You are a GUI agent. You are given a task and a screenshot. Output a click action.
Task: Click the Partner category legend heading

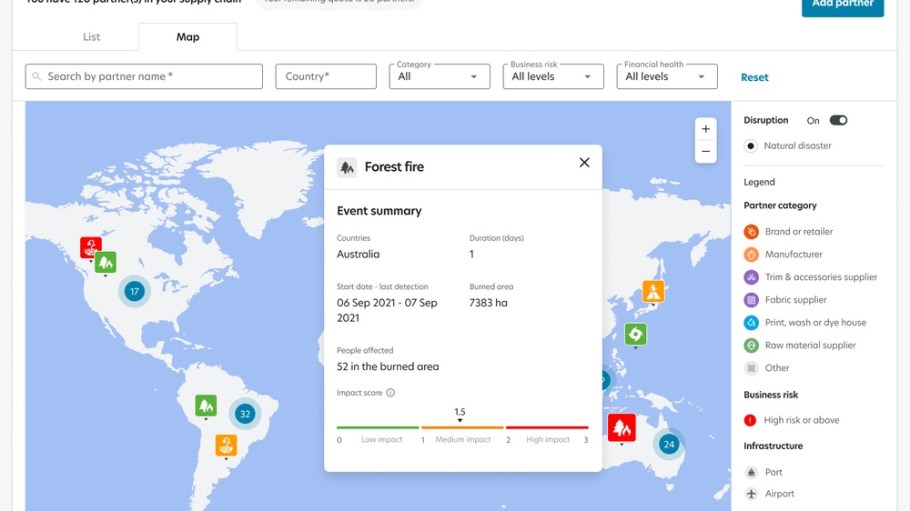pos(780,206)
